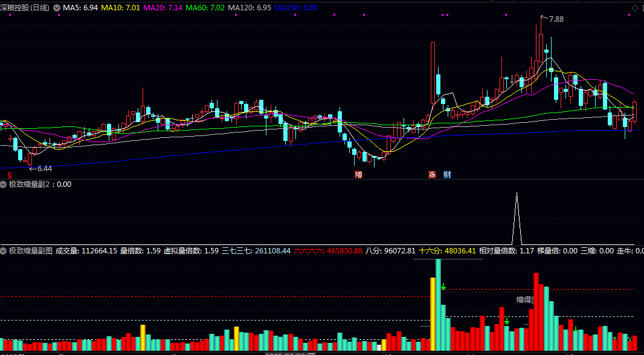Image resolution: width=644 pixels, height=355 pixels.
Task: Click the red S signal icon
Action: tap(10, 175)
